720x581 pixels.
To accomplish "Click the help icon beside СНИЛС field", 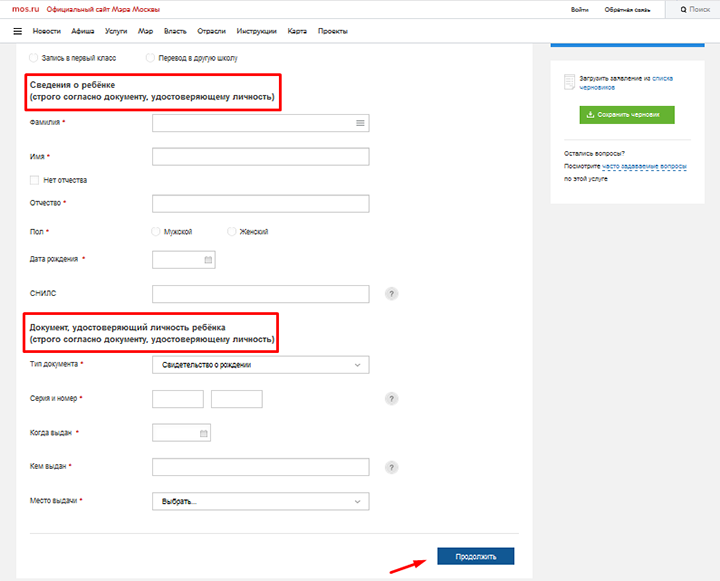I will click(392, 294).
